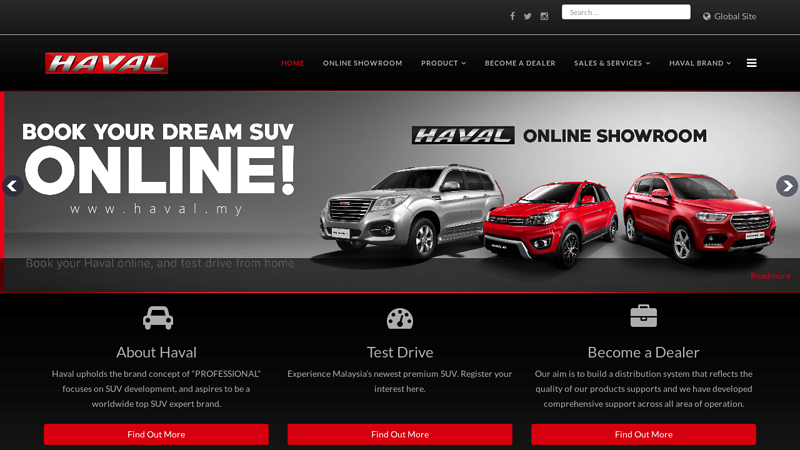The image size is (800, 450).
Task: Go to the previous slide arrow
Action: pos(12,186)
